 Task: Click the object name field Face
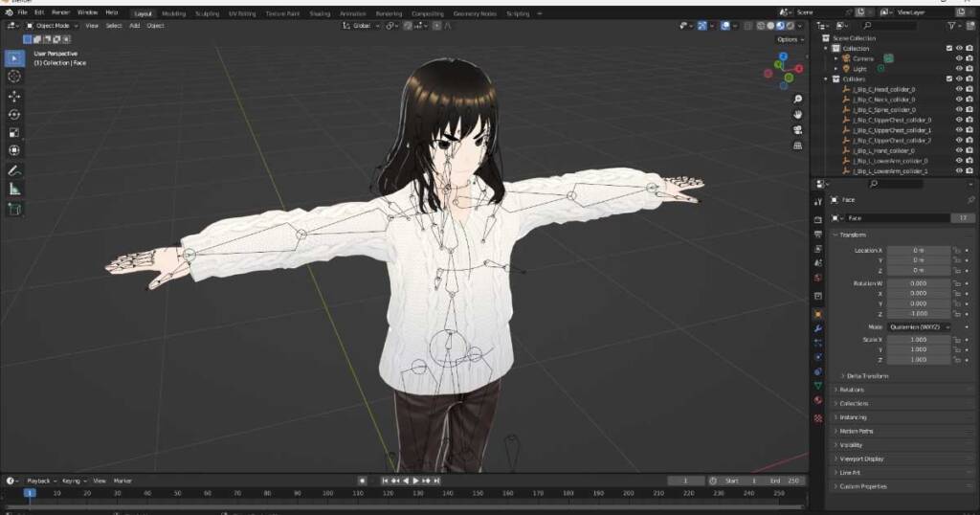(897, 218)
